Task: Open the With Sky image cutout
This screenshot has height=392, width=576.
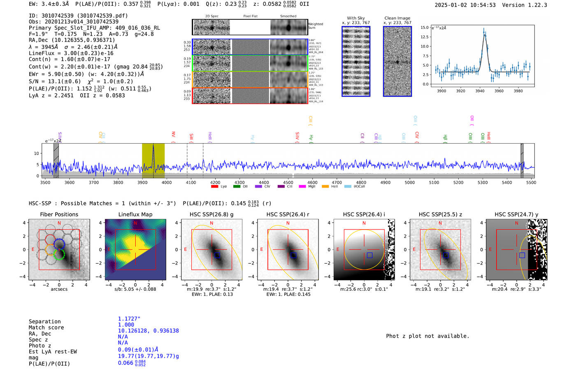Action: point(356,61)
